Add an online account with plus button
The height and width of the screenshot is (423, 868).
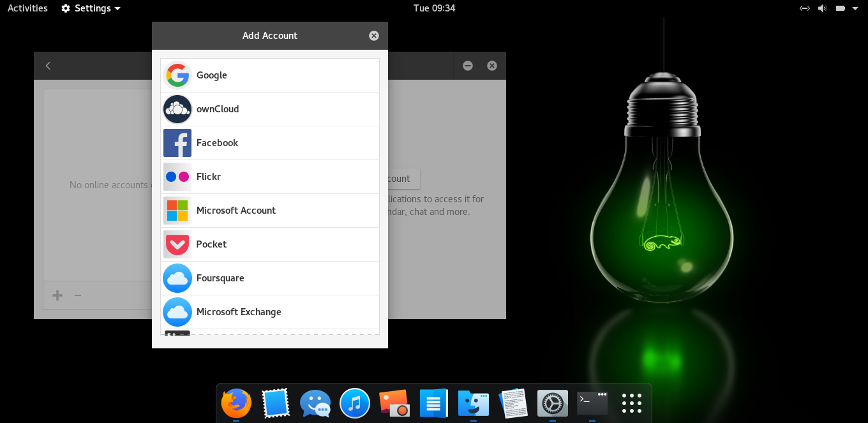pos(57,295)
